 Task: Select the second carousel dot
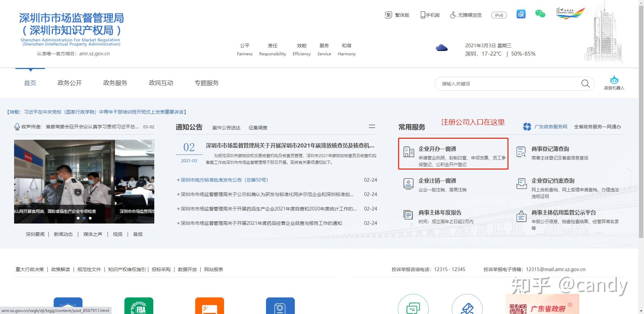coord(84,218)
